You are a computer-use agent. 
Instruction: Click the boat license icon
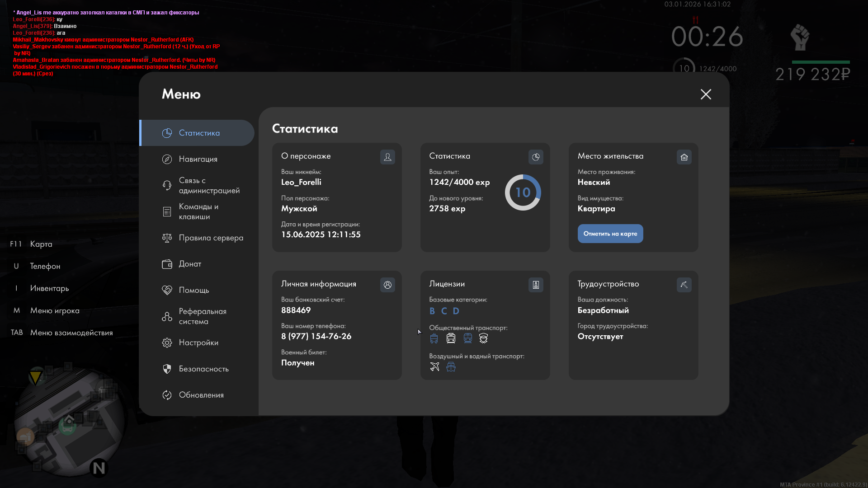click(451, 366)
